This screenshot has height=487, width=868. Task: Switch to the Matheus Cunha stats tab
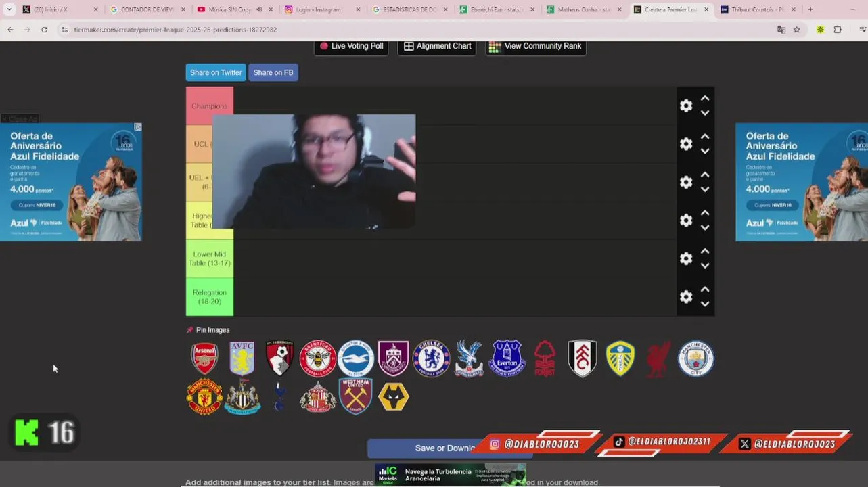coord(583,9)
